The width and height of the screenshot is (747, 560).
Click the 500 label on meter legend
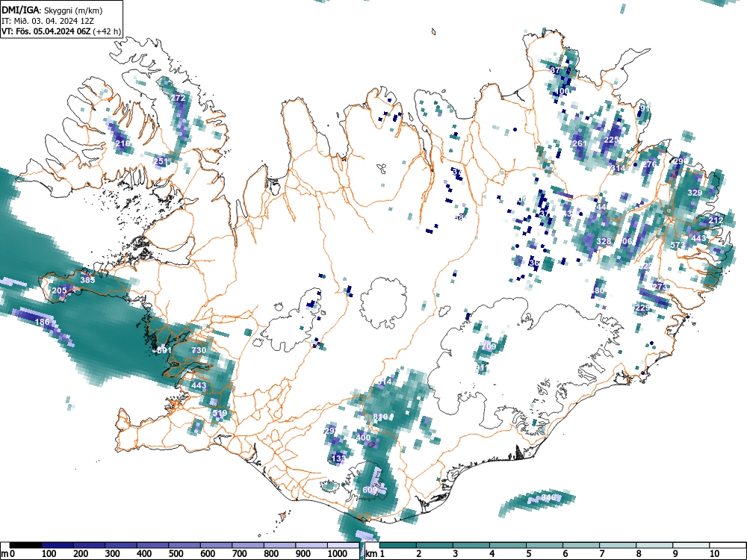pos(176,553)
